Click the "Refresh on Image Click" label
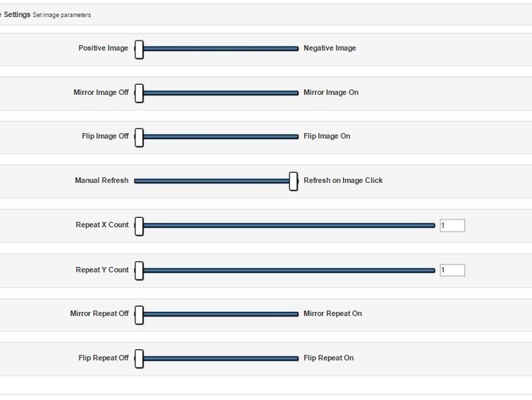The image size is (532, 400). click(x=343, y=181)
